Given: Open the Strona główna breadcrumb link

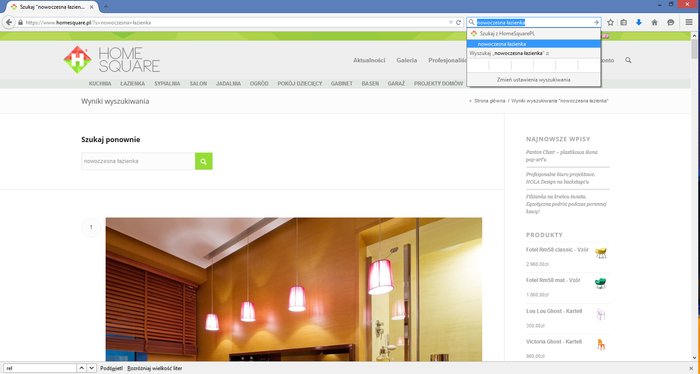Looking at the screenshot, I should tap(490, 101).
